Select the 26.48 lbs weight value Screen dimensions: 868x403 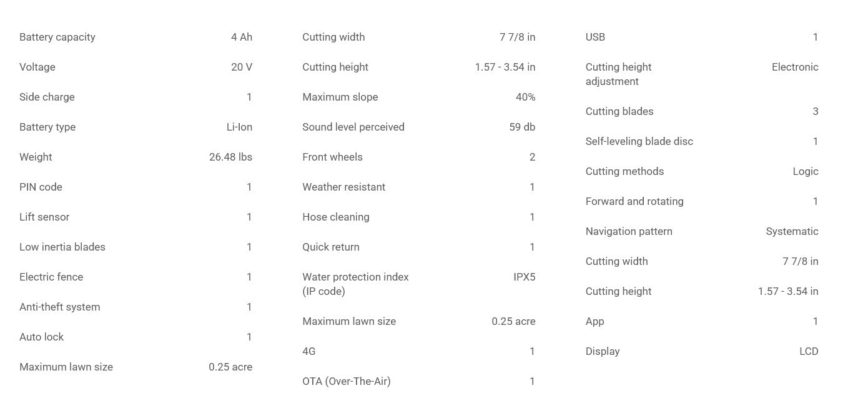tap(230, 157)
